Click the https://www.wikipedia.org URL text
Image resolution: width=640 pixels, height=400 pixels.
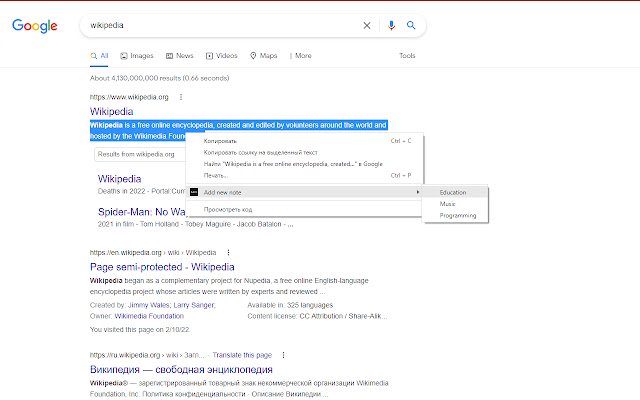129,97
